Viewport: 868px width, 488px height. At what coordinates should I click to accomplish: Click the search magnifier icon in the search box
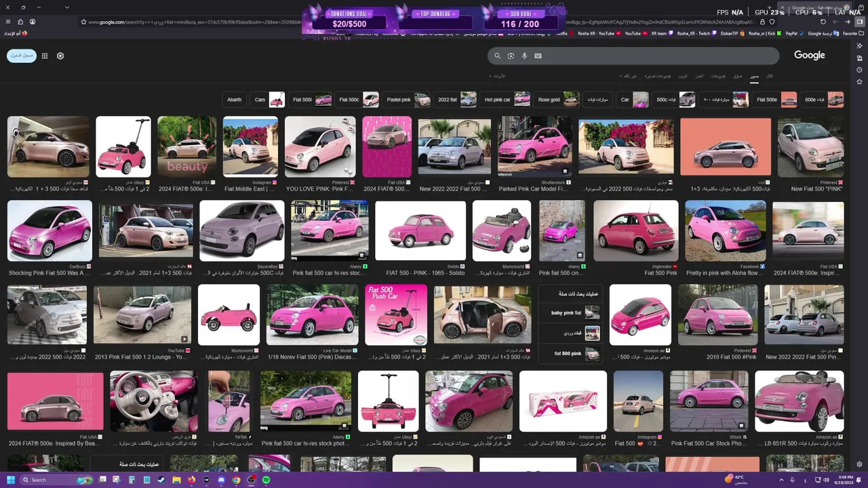(497, 56)
